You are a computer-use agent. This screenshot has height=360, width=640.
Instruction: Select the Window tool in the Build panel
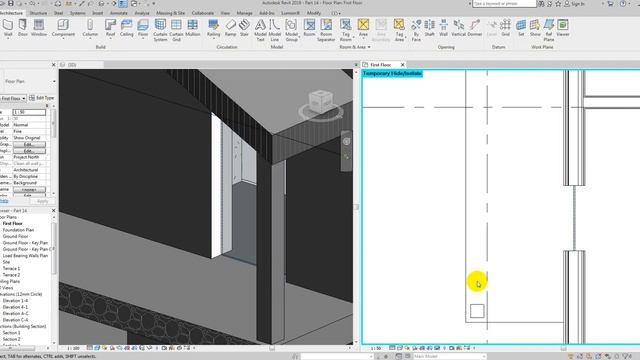tap(39, 28)
